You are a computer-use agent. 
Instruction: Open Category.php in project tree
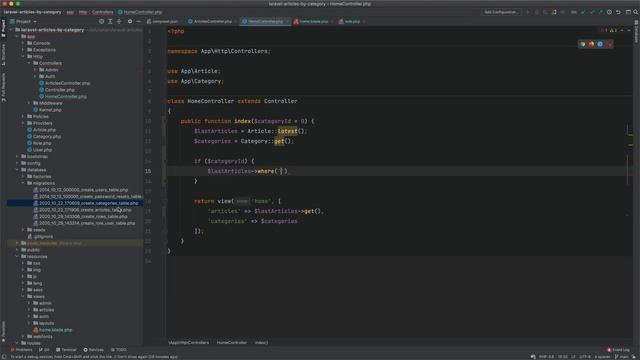[47, 137]
